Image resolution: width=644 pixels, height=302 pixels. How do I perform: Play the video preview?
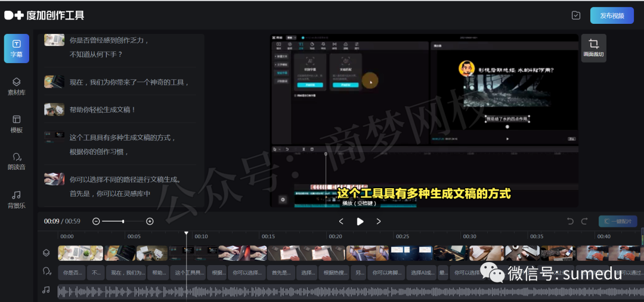coord(360,222)
